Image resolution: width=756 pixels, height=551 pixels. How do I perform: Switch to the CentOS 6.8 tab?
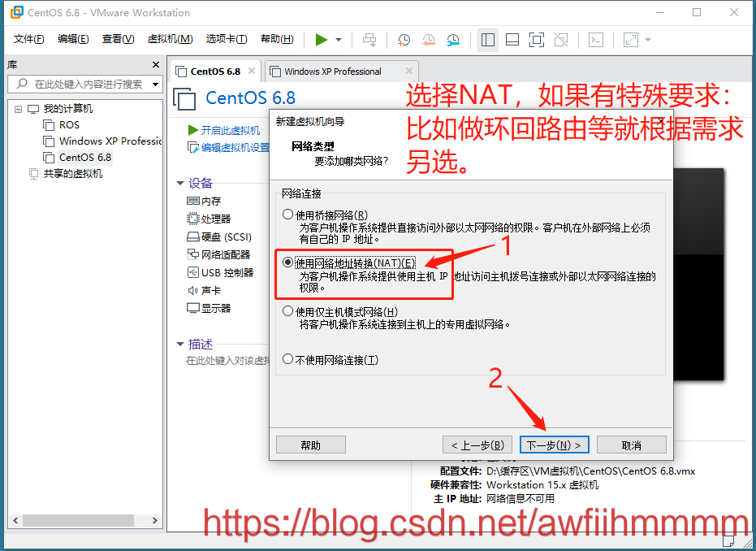pos(215,72)
